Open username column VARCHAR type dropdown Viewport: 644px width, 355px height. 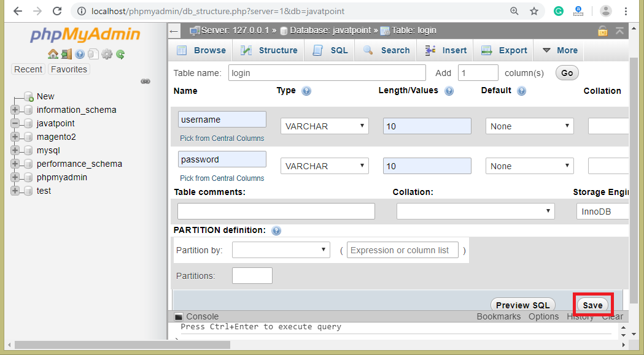click(325, 126)
